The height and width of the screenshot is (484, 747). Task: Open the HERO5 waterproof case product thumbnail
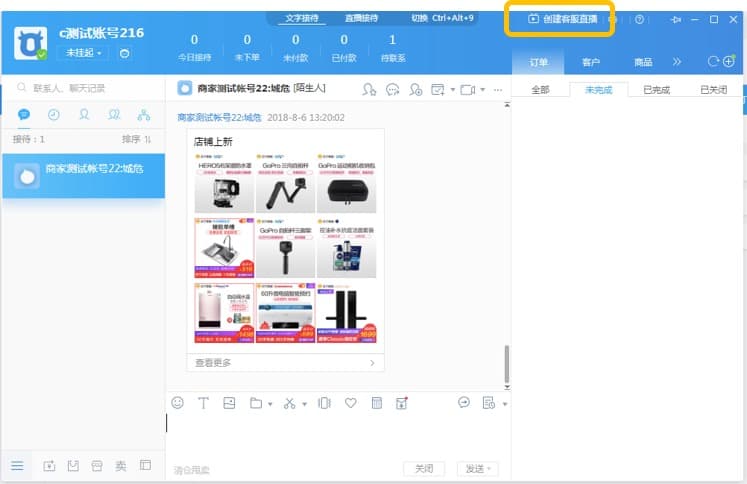224,183
